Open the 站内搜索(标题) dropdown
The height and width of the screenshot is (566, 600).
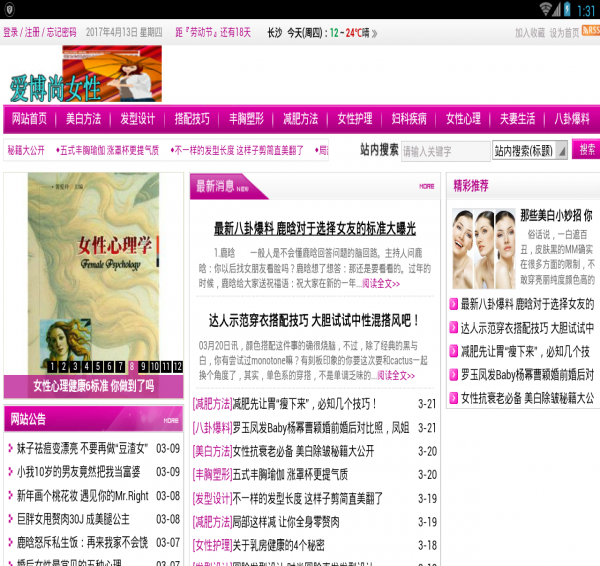click(530, 150)
